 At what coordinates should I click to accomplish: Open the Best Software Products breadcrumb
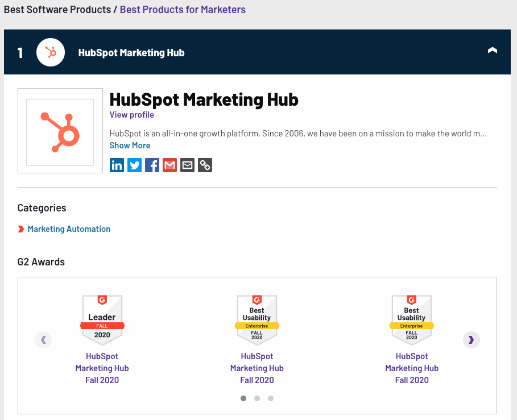pyautogui.click(x=57, y=9)
